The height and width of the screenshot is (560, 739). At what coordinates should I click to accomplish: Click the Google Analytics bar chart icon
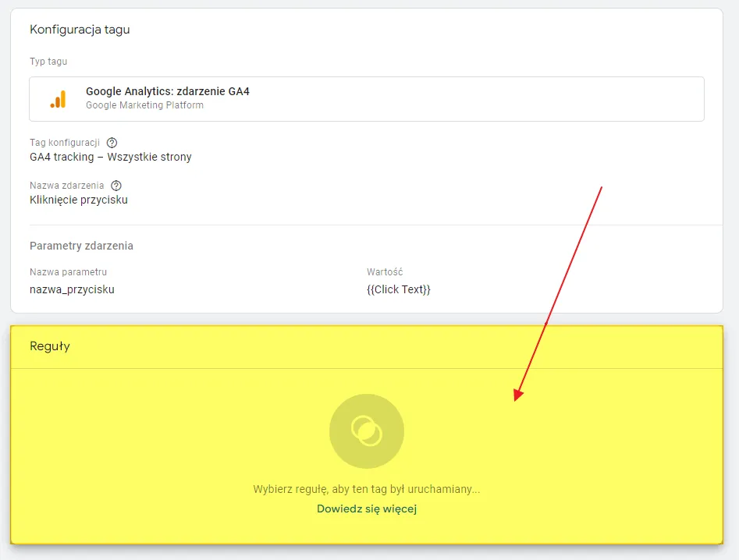(59, 99)
